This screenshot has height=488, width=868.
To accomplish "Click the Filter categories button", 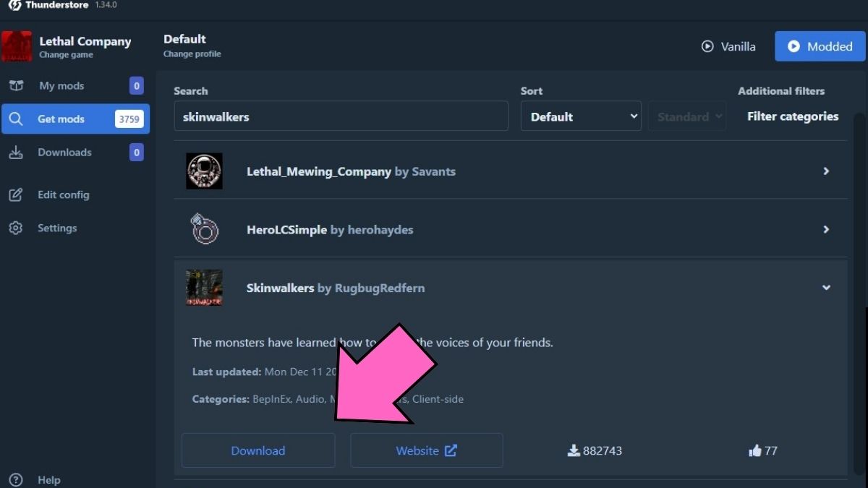I will pyautogui.click(x=793, y=116).
